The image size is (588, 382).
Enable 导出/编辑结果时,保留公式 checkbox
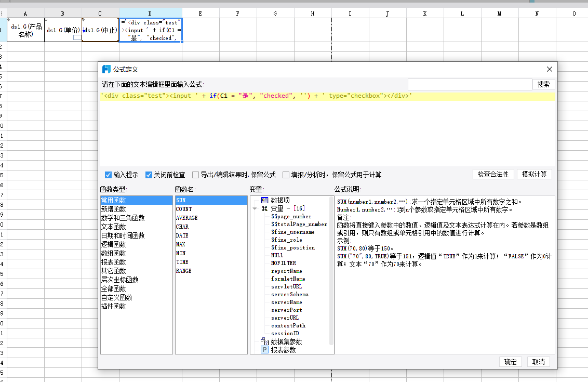pyautogui.click(x=195, y=175)
